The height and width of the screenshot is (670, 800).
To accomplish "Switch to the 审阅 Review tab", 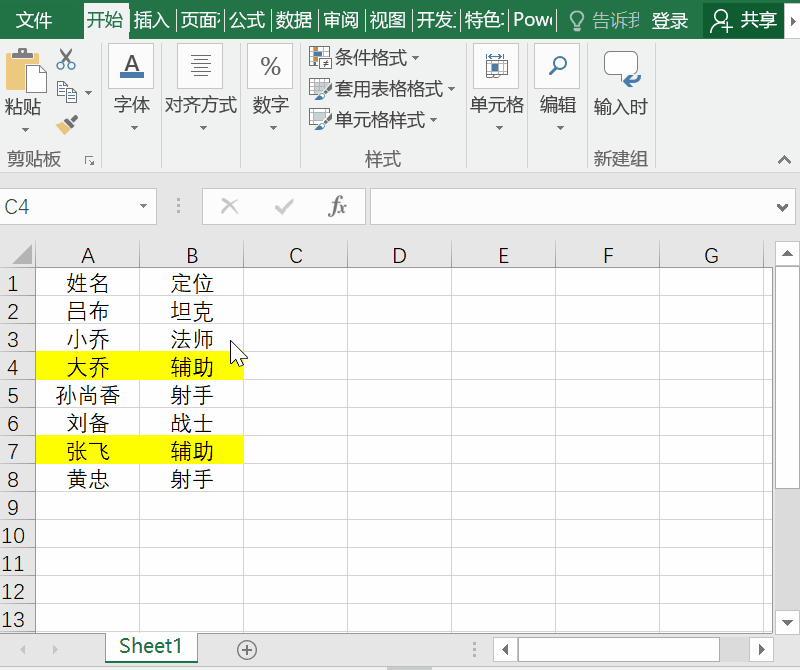I will [341, 20].
